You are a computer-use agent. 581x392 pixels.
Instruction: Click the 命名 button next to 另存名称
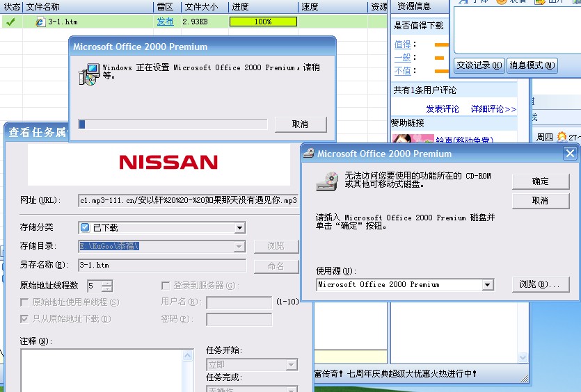click(x=276, y=266)
